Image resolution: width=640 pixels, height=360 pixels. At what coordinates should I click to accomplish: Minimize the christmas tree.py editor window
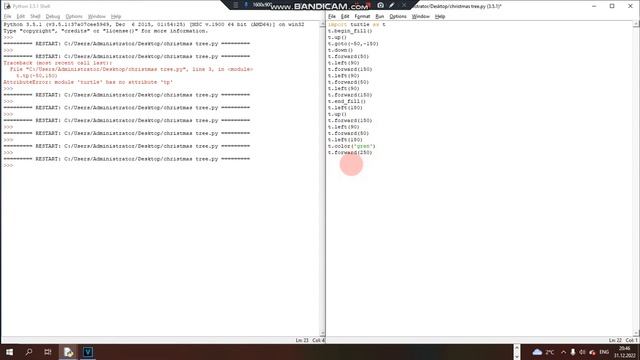tap(594, 6)
